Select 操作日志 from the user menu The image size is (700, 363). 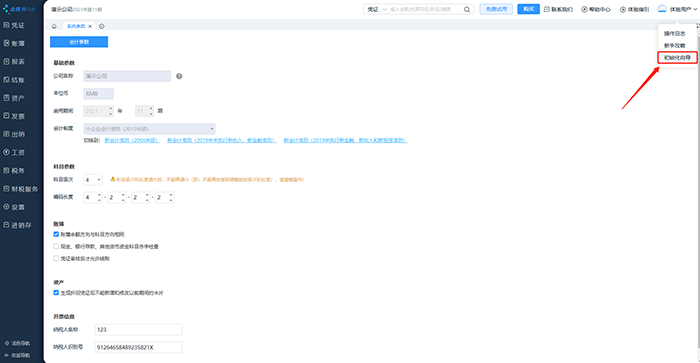point(675,33)
